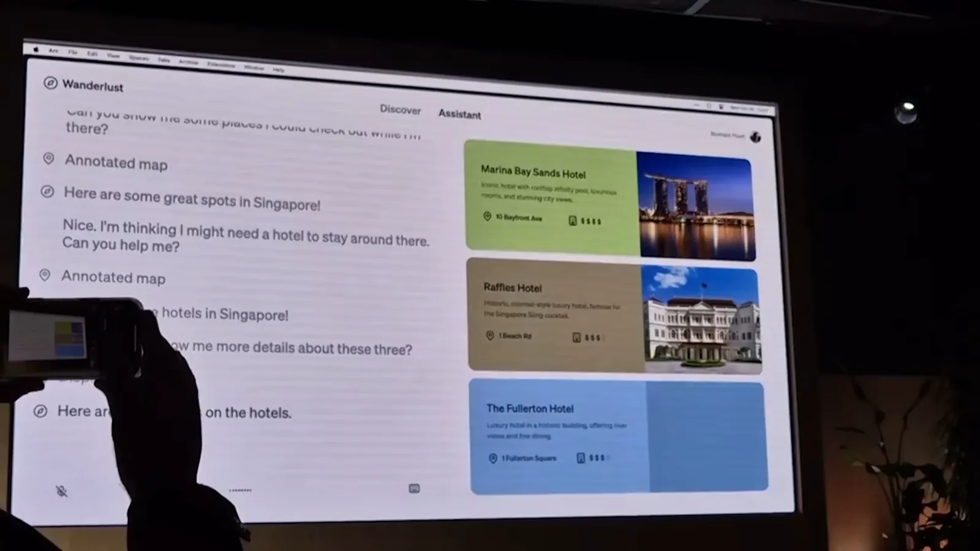This screenshot has width=980, height=551.
Task: View the Marina Bay Sands night photo
Action: (x=696, y=206)
